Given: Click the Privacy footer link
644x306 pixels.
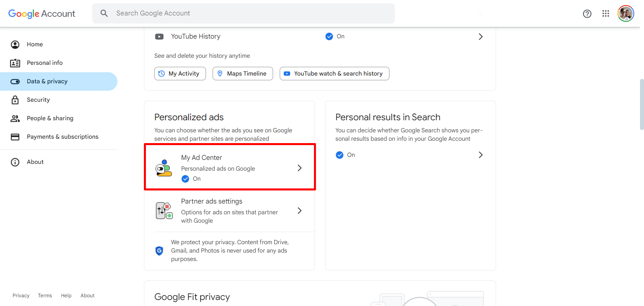Looking at the screenshot, I should [x=21, y=296].
